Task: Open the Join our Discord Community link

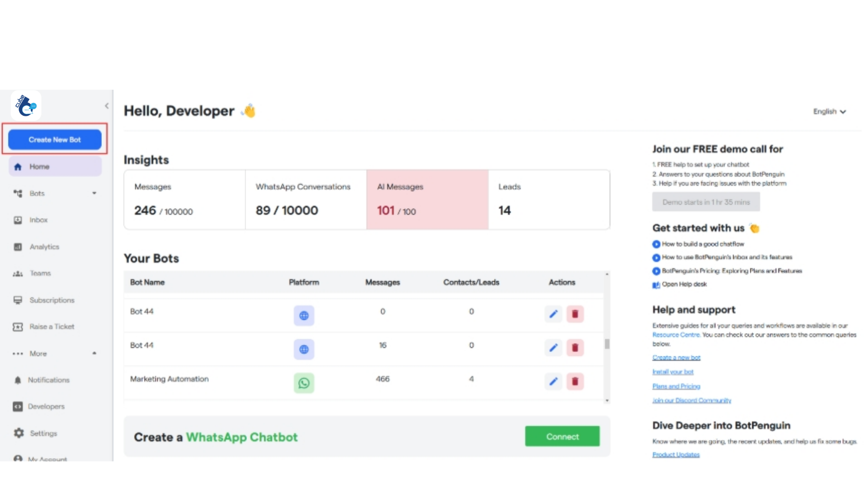Action: click(692, 400)
